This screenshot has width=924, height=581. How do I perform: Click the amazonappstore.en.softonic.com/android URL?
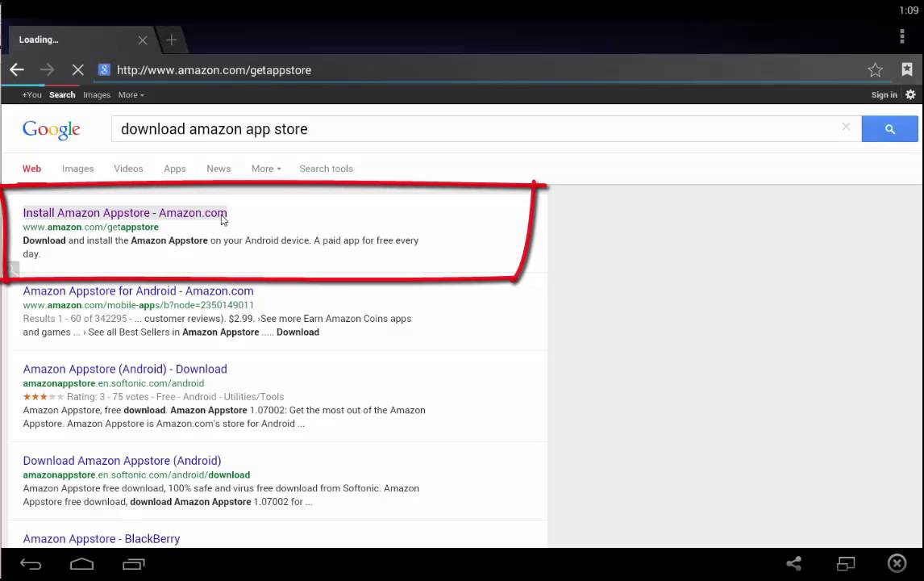(114, 383)
